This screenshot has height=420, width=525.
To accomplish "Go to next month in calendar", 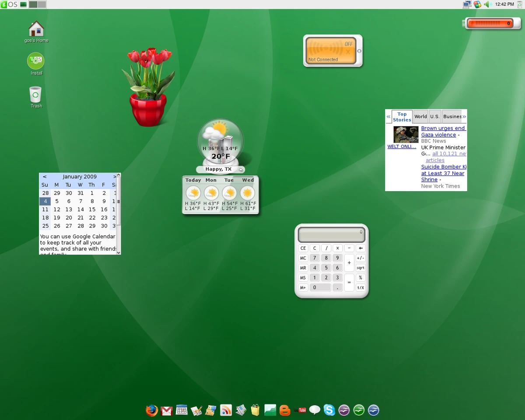I will tap(115, 177).
